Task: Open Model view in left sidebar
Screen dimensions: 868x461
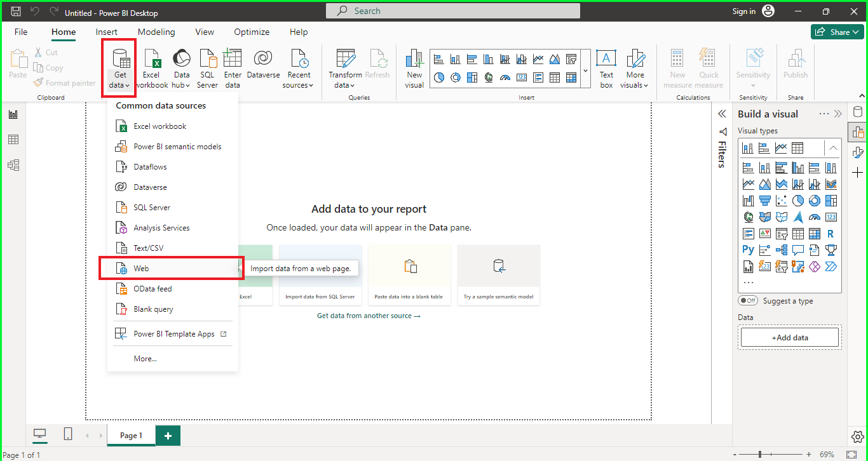Action: [13, 165]
